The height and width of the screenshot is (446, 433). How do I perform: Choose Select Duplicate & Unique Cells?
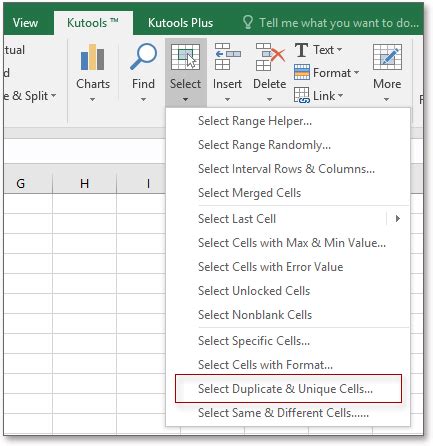tap(288, 389)
